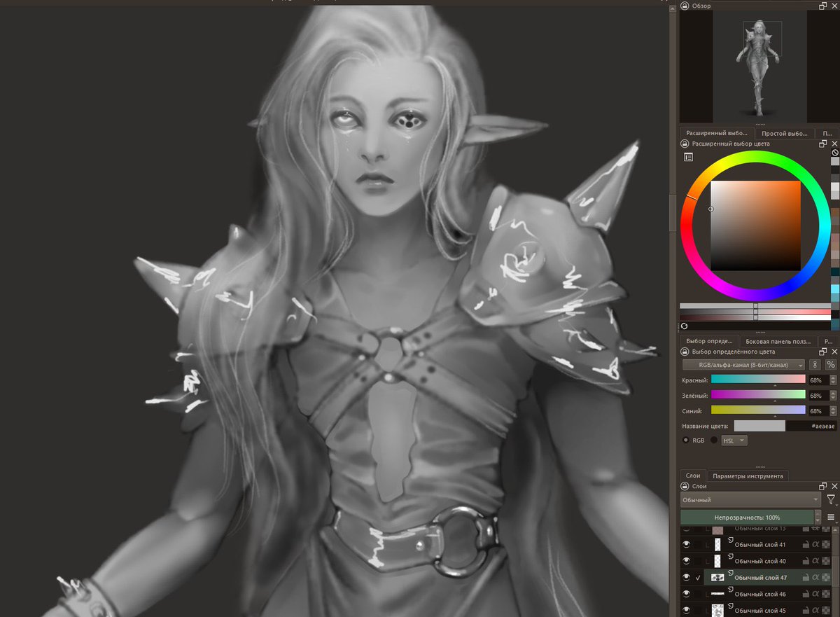The height and width of the screenshot is (617, 840).
Task: Toggle alpha lock on Обычный слой 41
Action: [827, 544]
